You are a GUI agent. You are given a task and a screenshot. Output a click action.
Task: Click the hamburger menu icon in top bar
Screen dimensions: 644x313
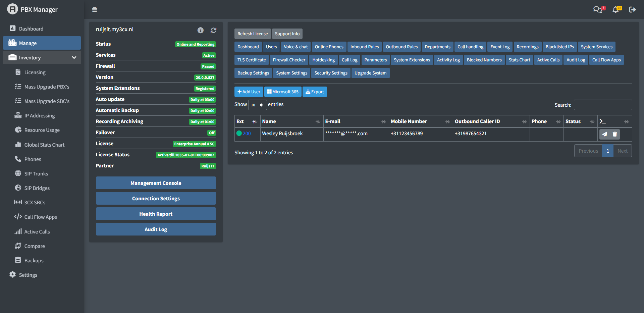[x=95, y=9]
